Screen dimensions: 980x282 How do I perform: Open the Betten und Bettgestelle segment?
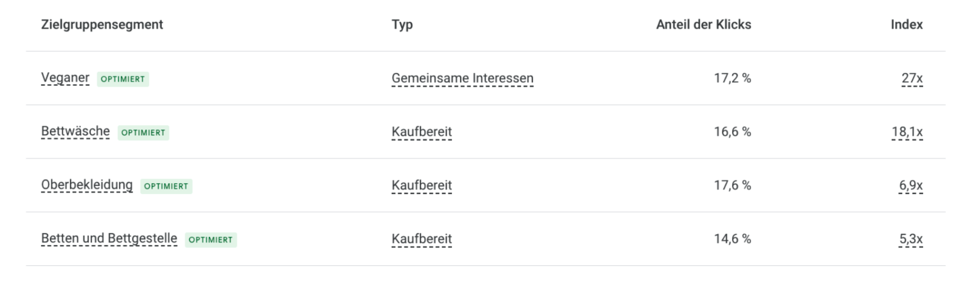point(109,239)
